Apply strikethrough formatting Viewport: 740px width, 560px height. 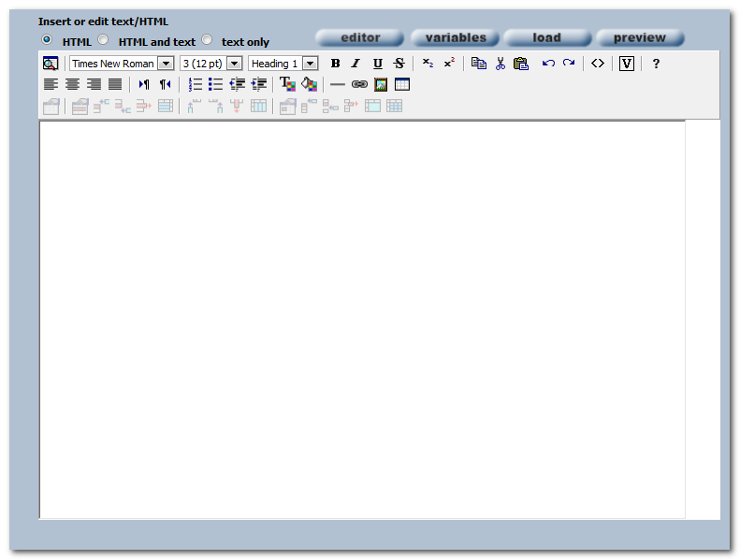coord(399,64)
